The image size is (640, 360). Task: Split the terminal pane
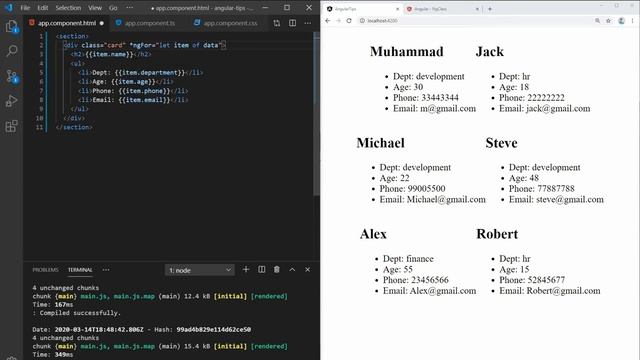pos(262,269)
